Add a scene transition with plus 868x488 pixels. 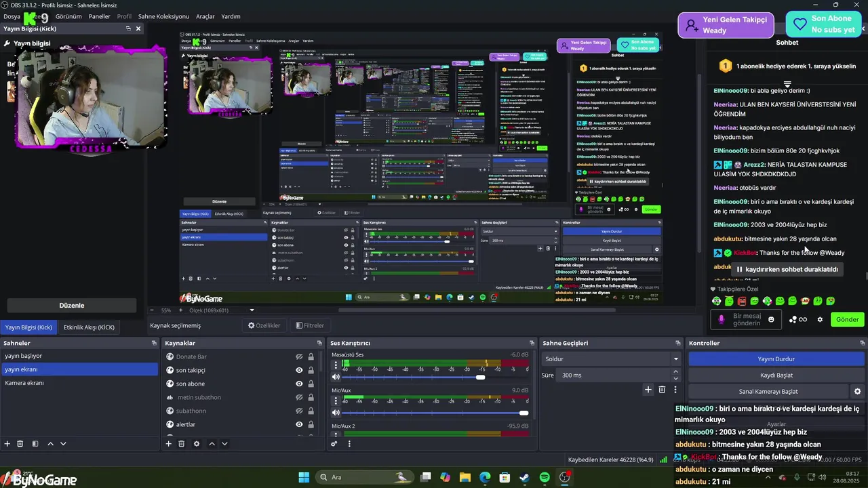(648, 389)
